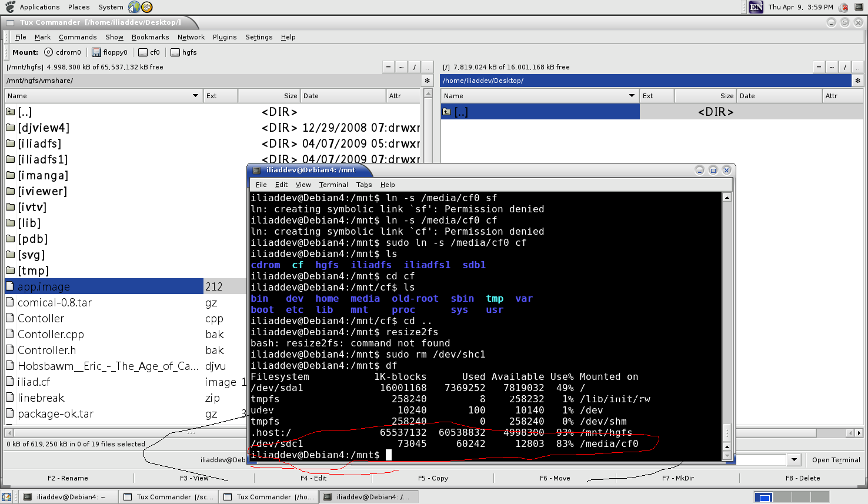The image size is (868, 504).
Task: Click the F2 - Rename button
Action: [x=68, y=478]
